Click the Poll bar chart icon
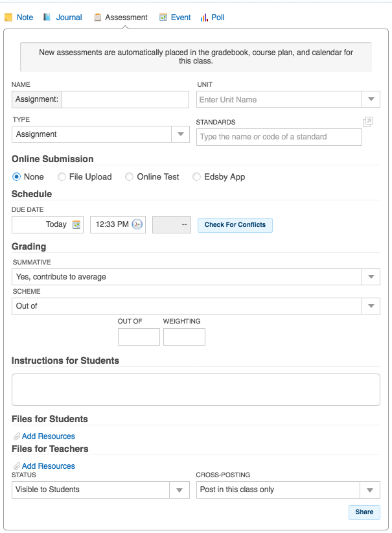The width and height of the screenshot is (392, 533). point(204,18)
